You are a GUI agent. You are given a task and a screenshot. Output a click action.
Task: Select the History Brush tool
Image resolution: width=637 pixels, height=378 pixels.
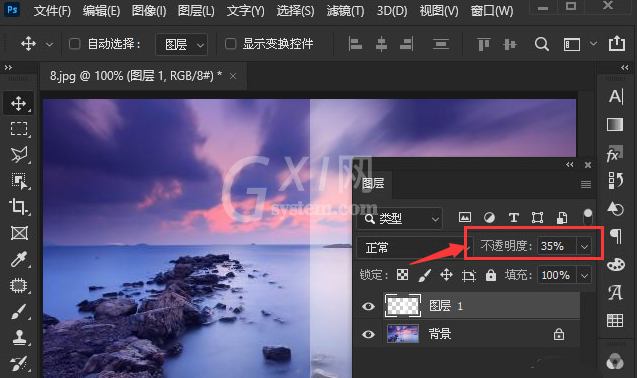[19, 363]
